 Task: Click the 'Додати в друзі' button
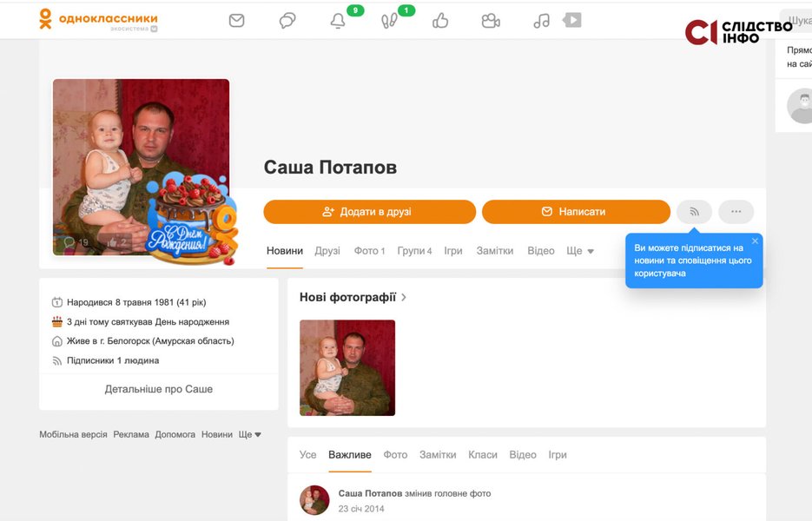[x=369, y=212]
